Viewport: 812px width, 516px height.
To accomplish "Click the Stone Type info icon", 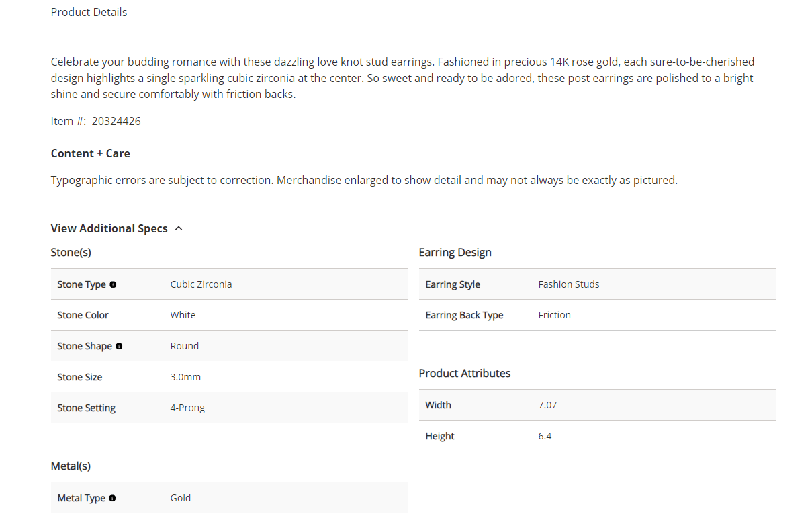I will (113, 284).
